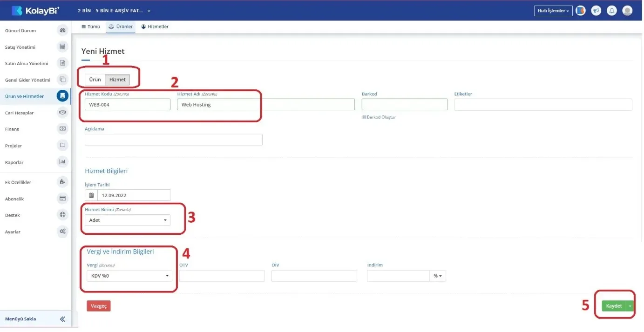The image size is (644, 332).
Task: Open the Projeler folder icon
Action: pos(62,146)
